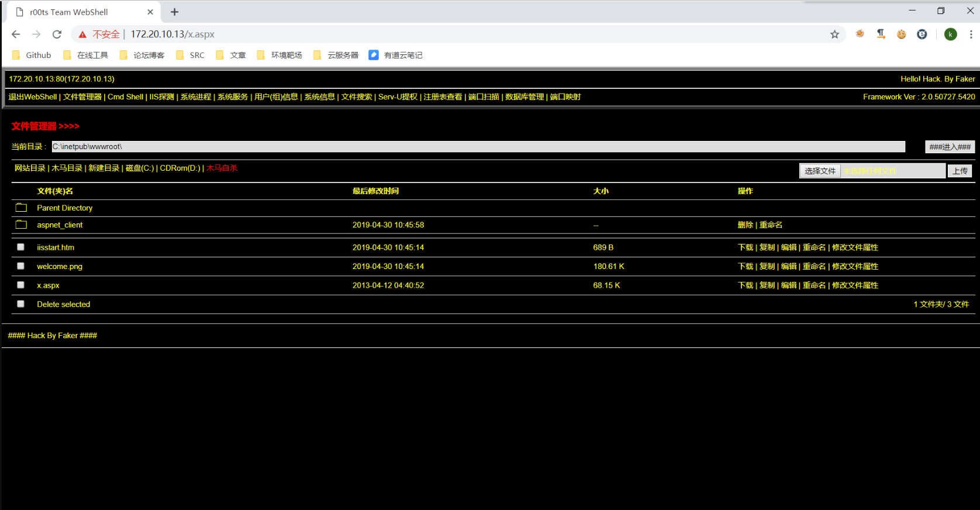Click the green profile avatar icon

[950, 35]
